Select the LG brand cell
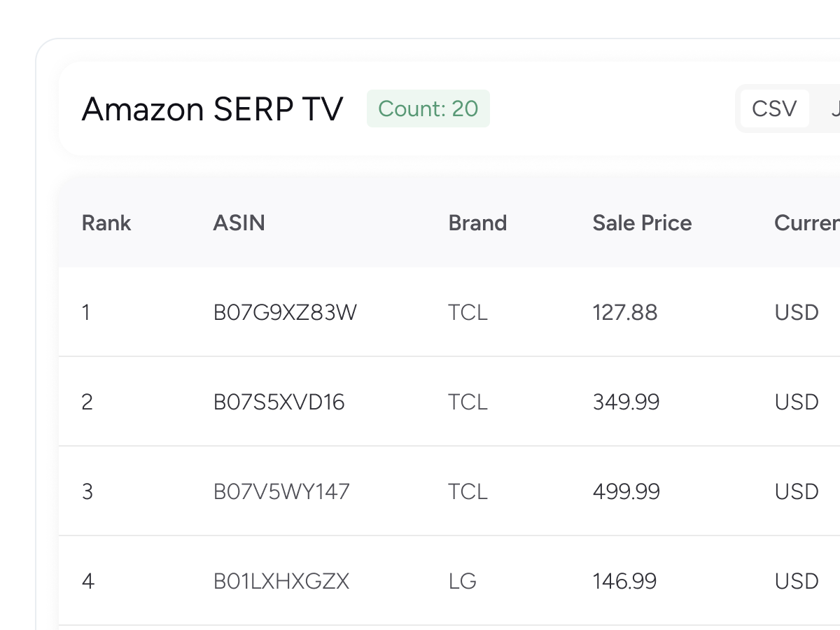 pos(462,581)
